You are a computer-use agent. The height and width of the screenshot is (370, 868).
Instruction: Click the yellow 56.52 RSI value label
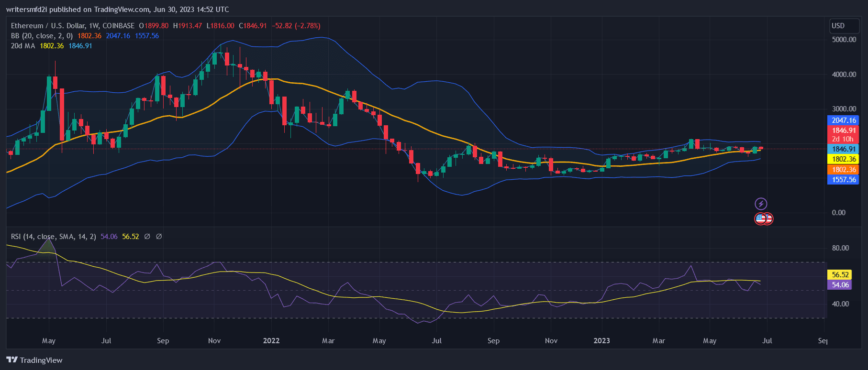(840, 275)
